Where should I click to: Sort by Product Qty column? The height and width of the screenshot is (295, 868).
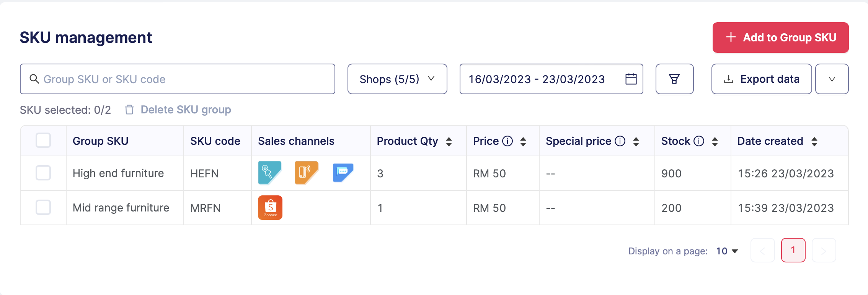pos(449,141)
